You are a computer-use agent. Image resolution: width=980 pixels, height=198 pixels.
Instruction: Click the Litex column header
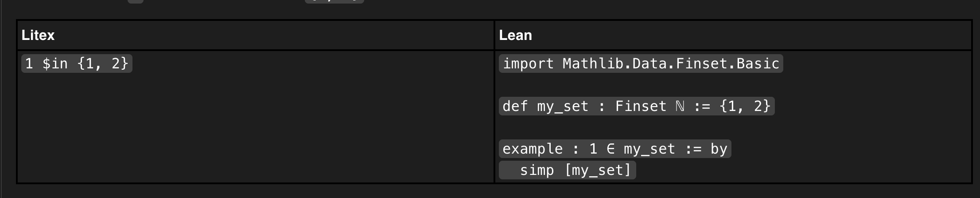[38, 35]
